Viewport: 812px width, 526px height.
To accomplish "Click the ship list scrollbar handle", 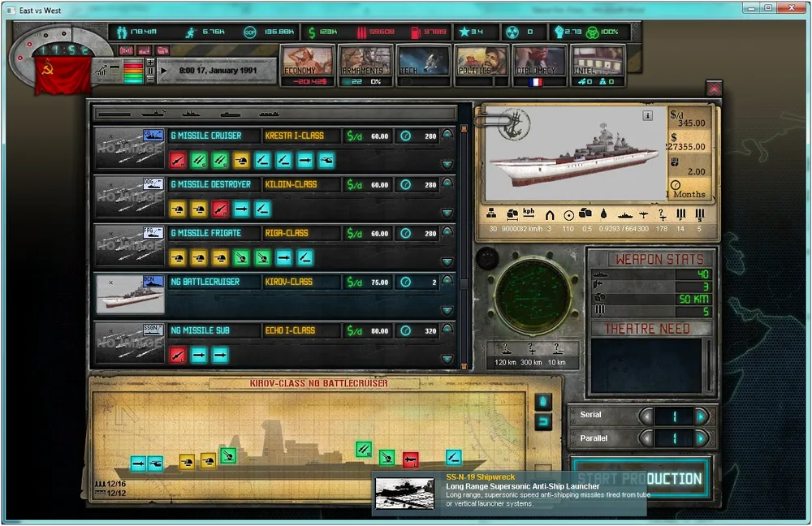I will [x=464, y=284].
